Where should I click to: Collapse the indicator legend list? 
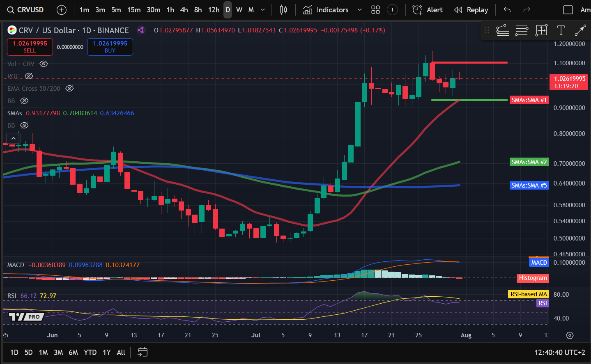13,138
